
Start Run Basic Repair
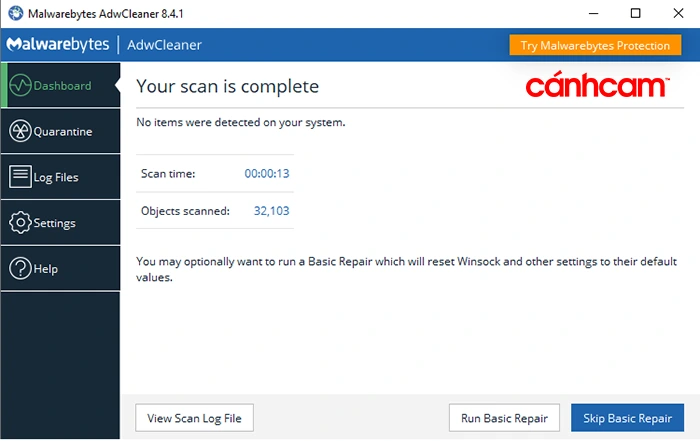(x=504, y=418)
